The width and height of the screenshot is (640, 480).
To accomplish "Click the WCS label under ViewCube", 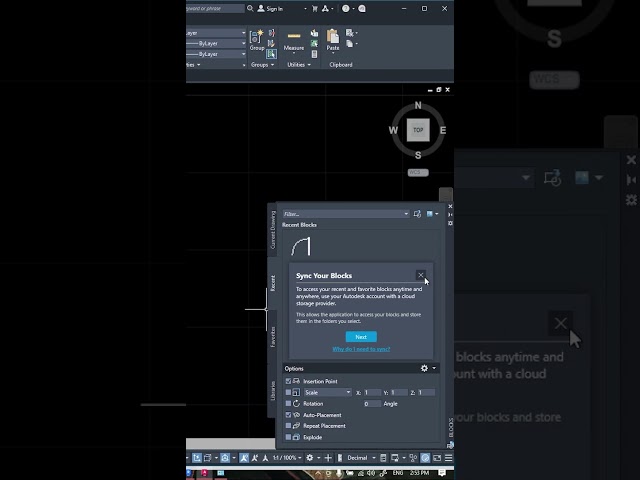I will pos(418,173).
